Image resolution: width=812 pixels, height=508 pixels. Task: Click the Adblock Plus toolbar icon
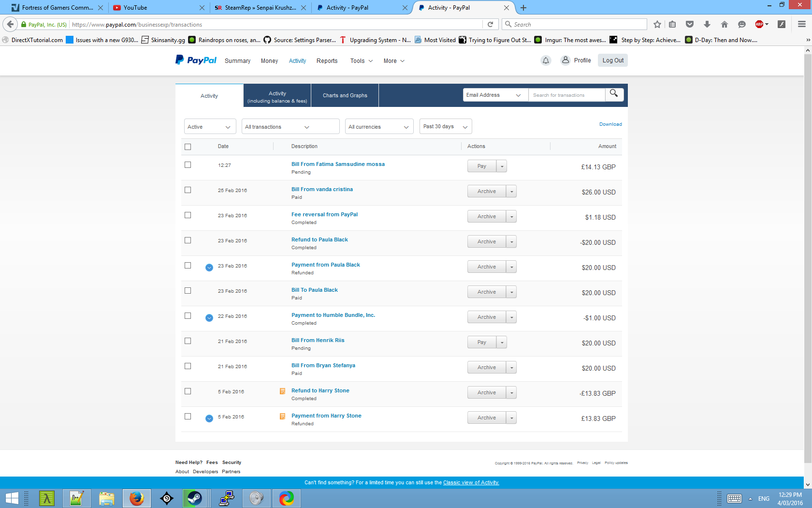point(759,25)
